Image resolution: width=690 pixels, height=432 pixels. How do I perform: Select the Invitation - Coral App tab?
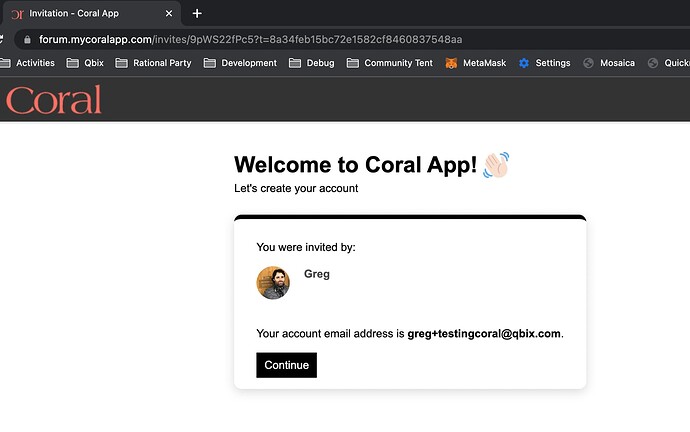point(90,14)
